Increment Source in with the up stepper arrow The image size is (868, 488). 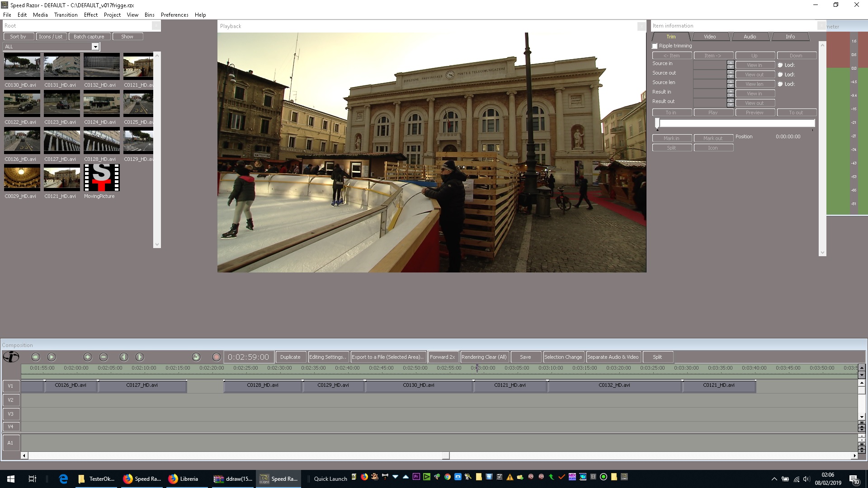[730, 64]
